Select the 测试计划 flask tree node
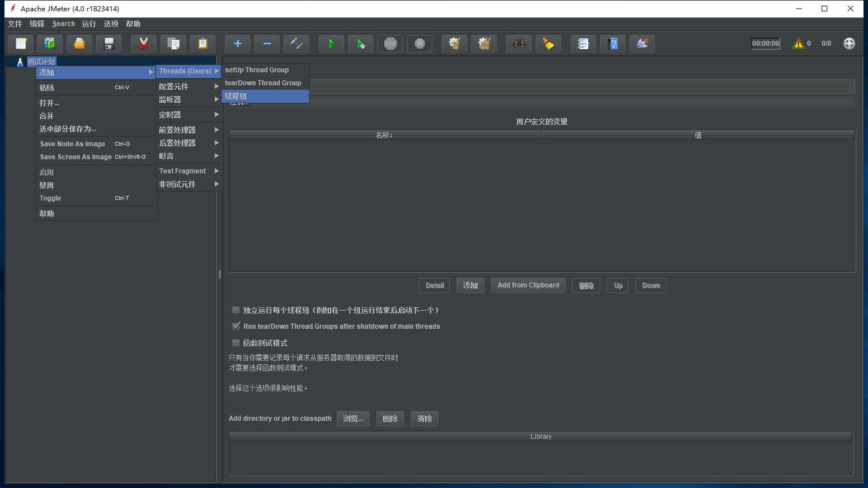 coord(37,62)
